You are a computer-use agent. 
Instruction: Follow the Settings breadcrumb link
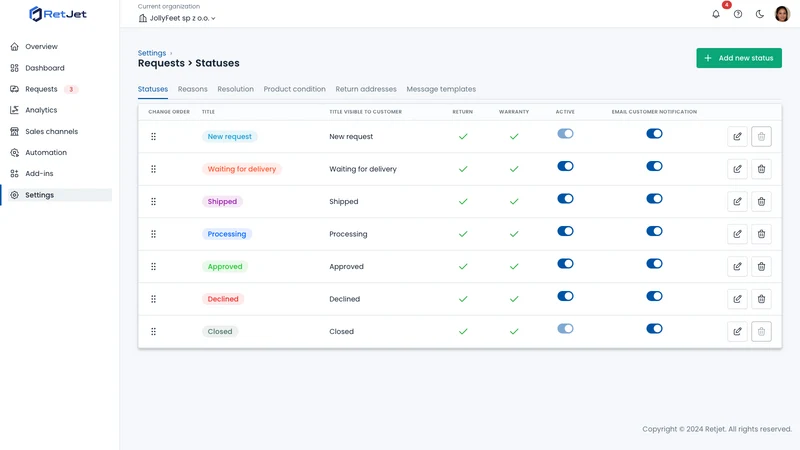click(x=152, y=53)
